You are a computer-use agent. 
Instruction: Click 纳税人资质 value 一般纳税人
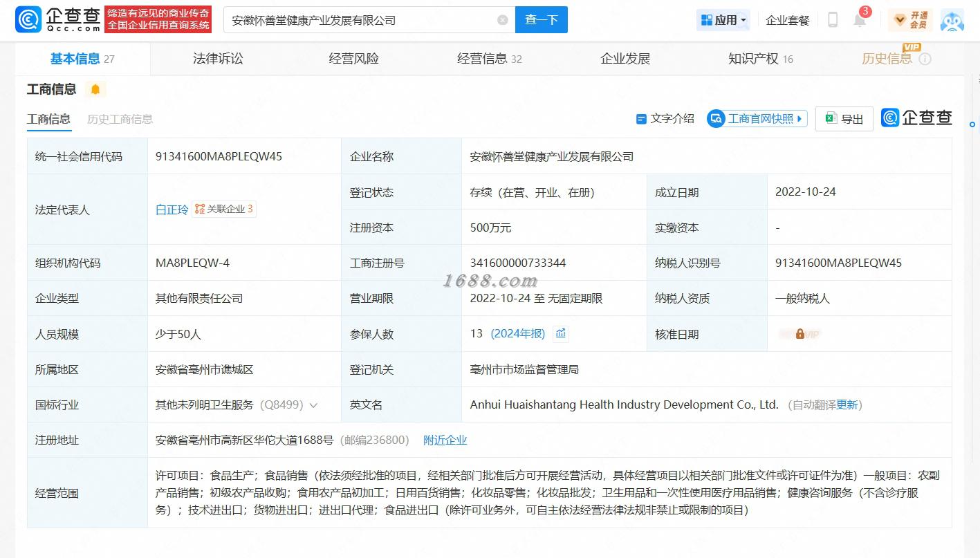pos(802,299)
